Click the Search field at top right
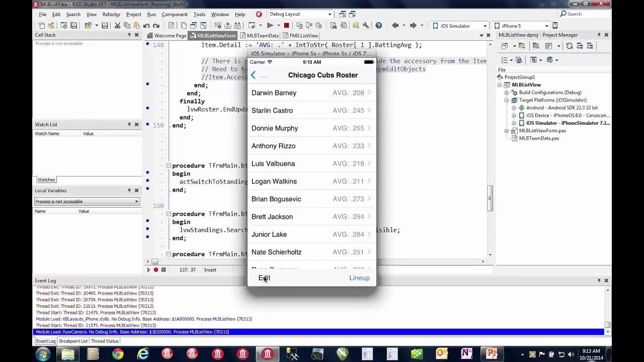Screen dimensions: 644x362 585,14
